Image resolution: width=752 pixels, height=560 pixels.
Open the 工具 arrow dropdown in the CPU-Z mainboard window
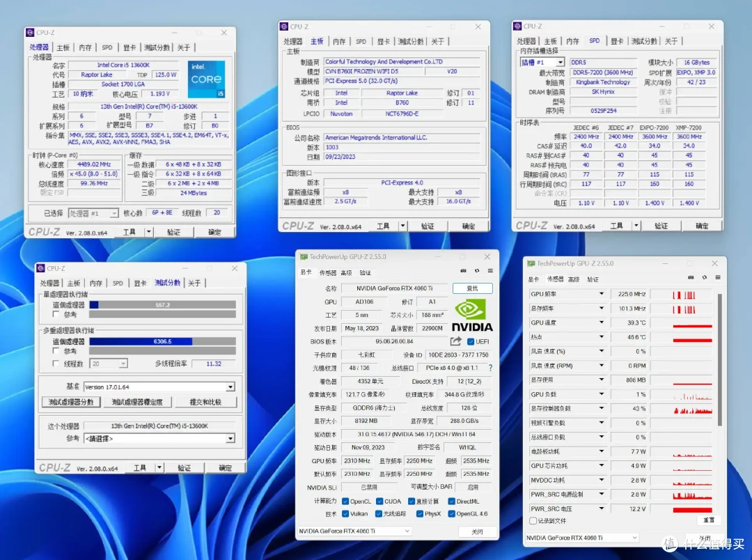point(403,226)
